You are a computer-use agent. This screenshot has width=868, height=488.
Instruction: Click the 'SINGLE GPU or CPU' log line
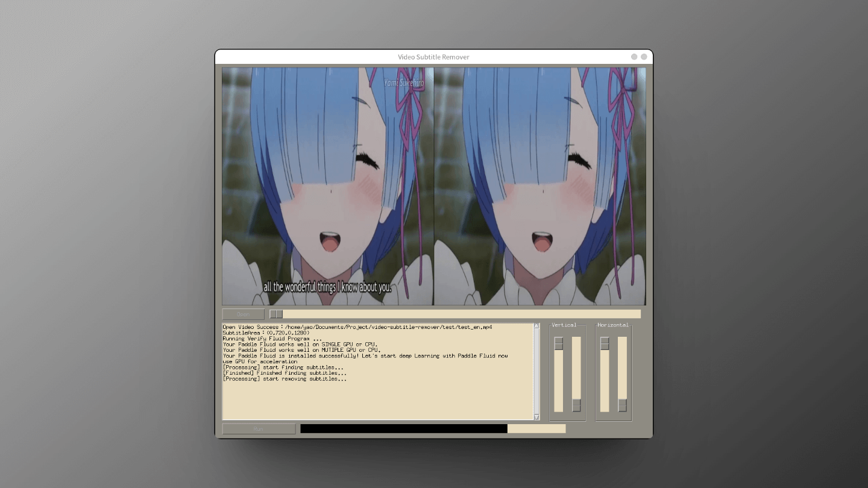pyautogui.click(x=301, y=344)
